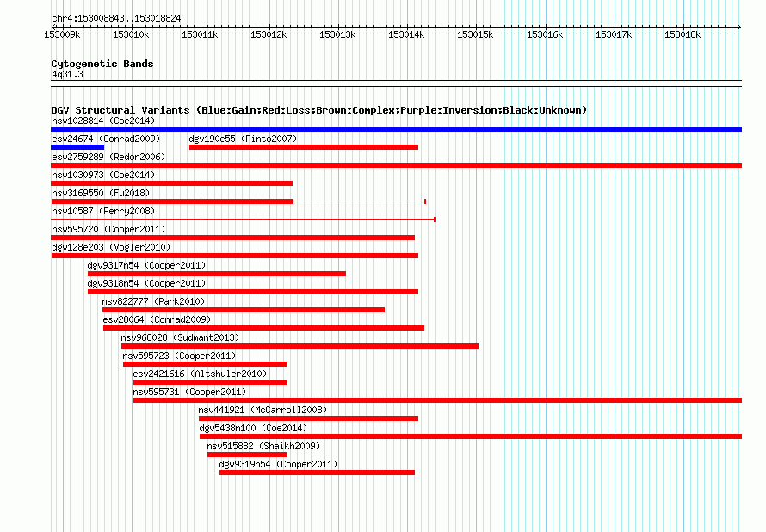The height and width of the screenshot is (532, 766).
Task: Click the chr4:153008843..153018824 coordinate label
Action: [x=116, y=19]
